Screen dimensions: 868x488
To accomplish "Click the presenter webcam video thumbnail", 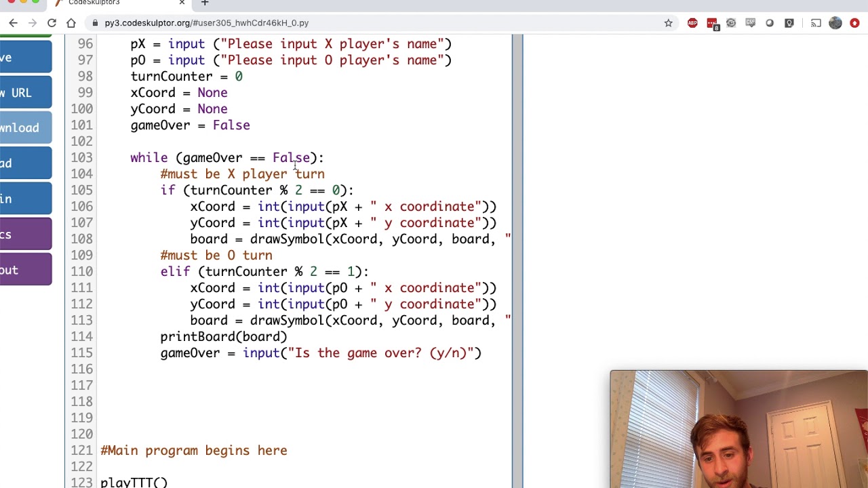I will coord(739,429).
